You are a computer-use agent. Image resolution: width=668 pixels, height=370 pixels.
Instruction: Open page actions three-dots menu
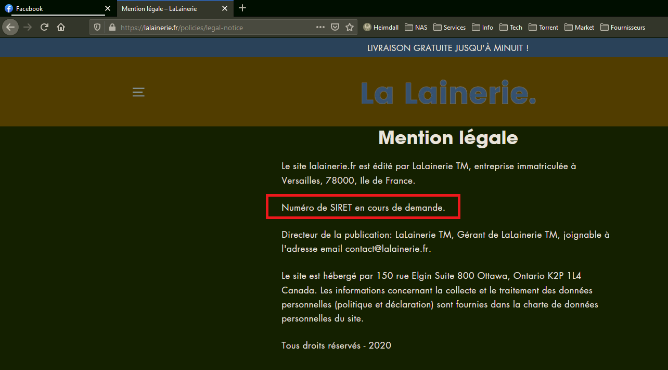click(x=320, y=27)
